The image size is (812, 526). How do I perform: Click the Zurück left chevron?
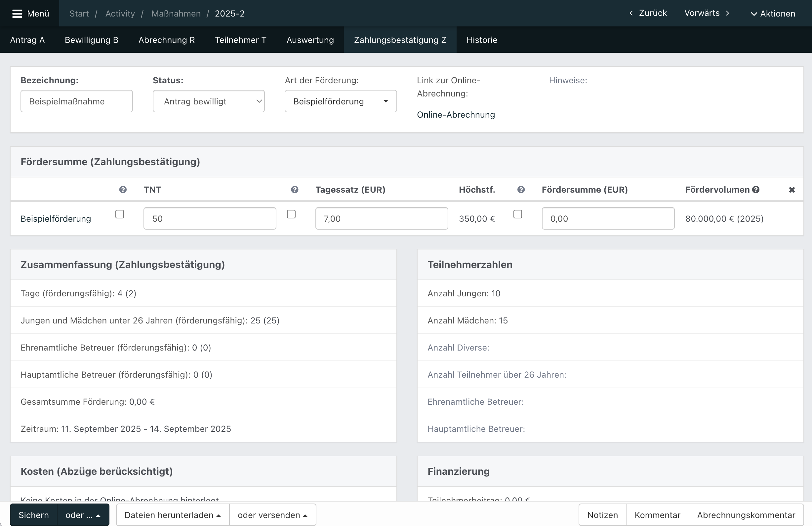tap(631, 13)
